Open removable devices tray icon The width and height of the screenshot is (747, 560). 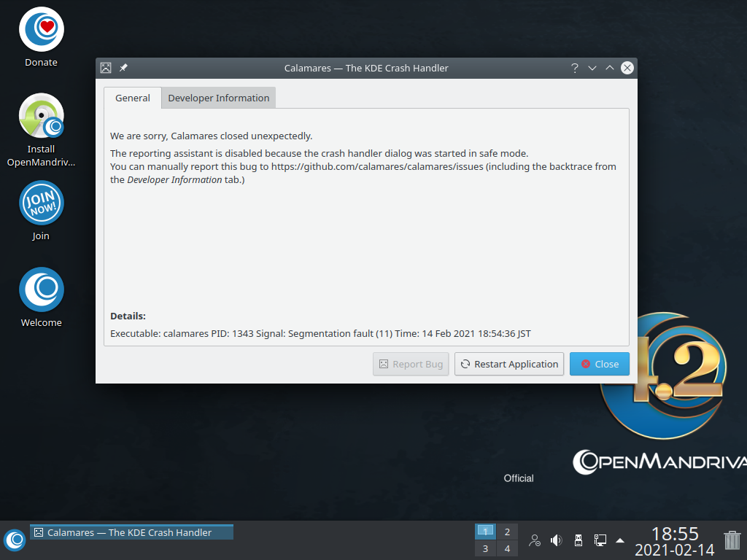click(578, 540)
